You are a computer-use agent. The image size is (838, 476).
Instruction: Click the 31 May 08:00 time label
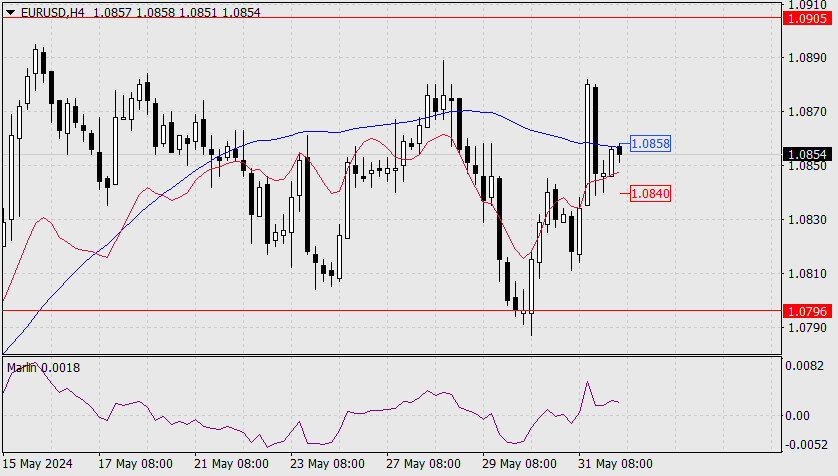tap(615, 463)
